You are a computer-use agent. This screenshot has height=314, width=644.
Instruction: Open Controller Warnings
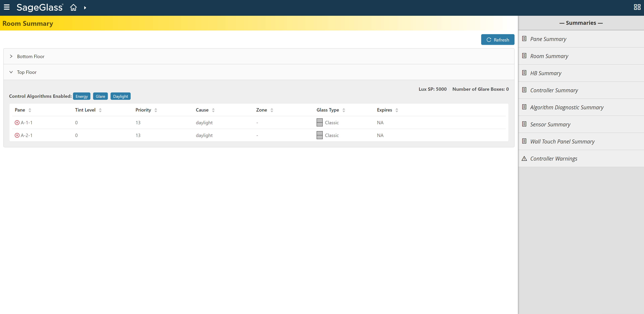(581, 158)
